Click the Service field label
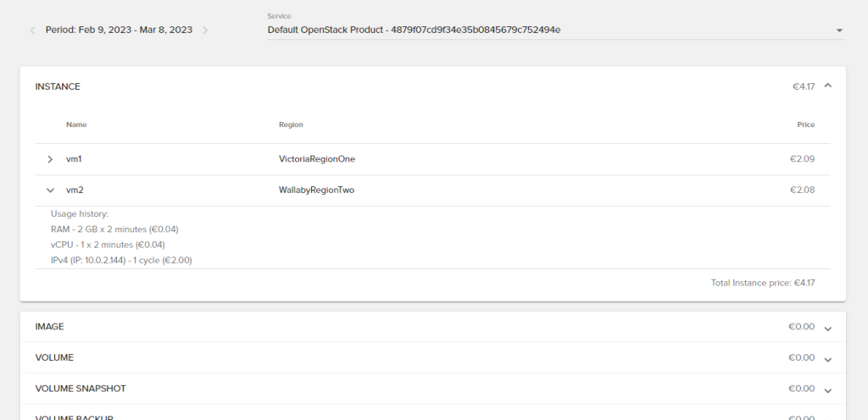868x420 pixels. coord(279,17)
